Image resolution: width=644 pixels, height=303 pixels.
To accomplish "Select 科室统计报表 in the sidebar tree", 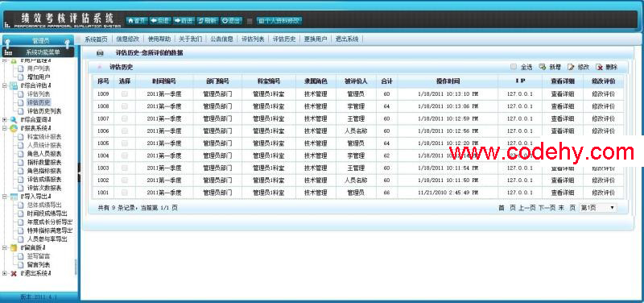I will (44, 137).
